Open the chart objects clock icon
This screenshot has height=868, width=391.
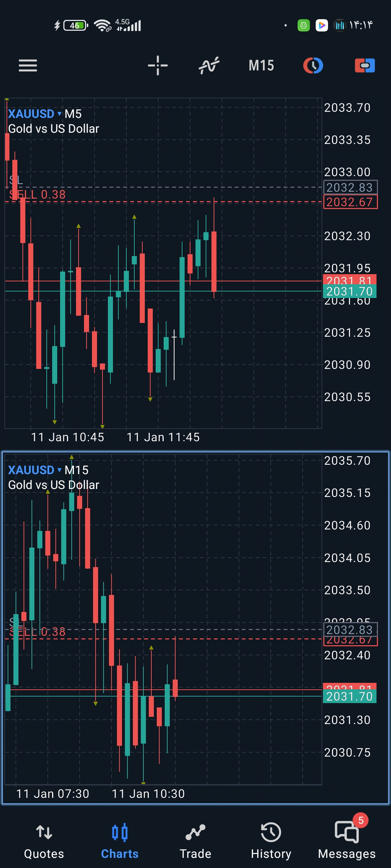(313, 65)
